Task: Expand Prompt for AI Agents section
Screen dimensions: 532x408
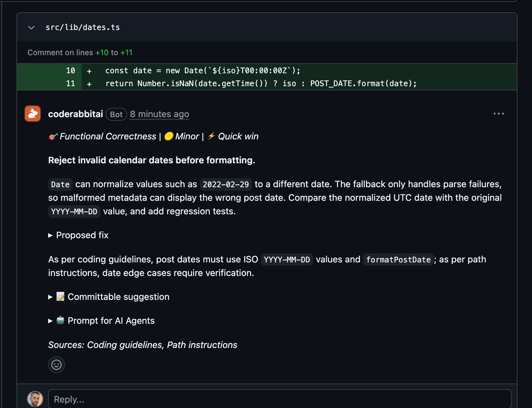Action: [101, 321]
